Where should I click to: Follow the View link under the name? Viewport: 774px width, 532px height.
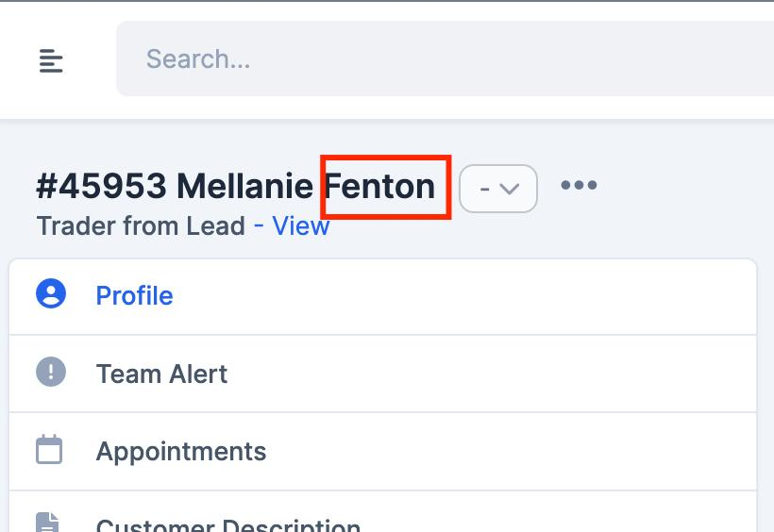[301, 226]
